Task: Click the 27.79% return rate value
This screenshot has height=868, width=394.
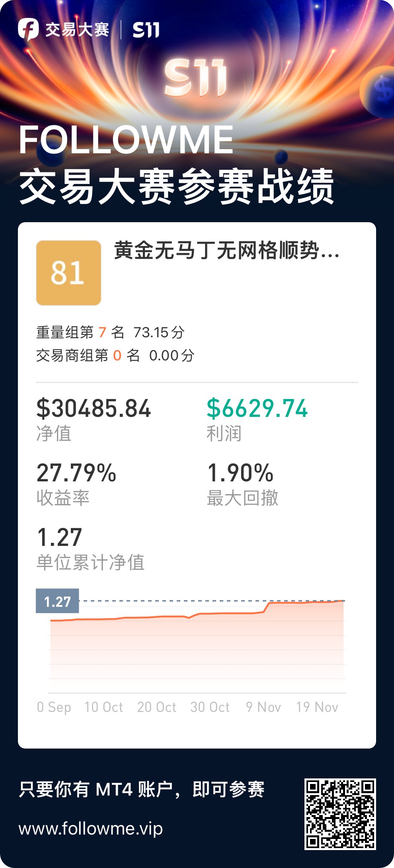Action: pos(76,473)
